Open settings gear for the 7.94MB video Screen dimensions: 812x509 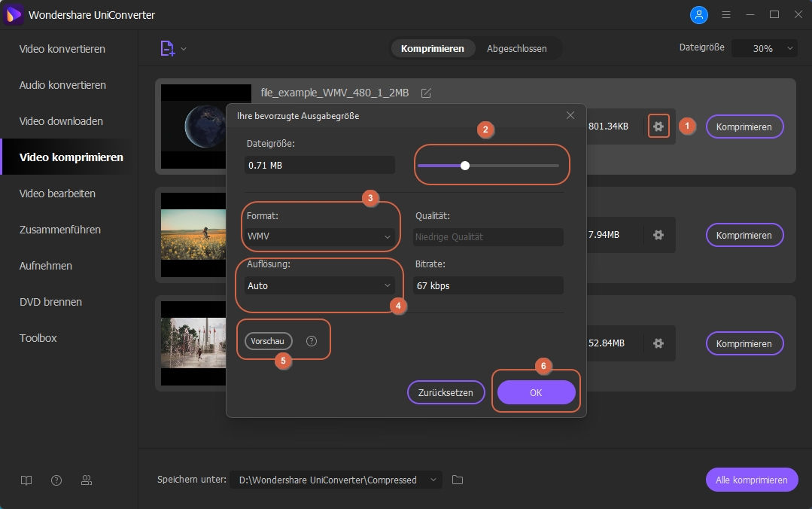point(658,235)
